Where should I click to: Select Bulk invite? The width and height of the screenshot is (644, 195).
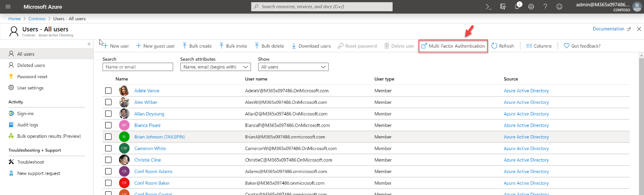(x=233, y=46)
